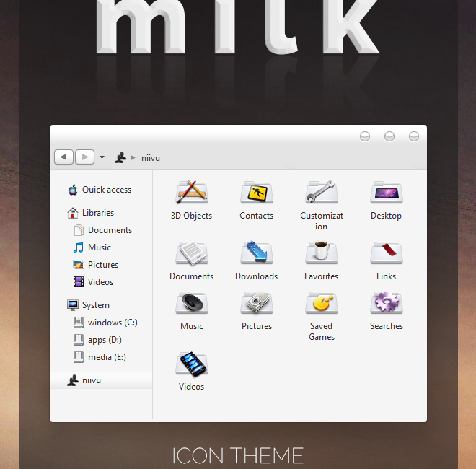The width and height of the screenshot is (476, 469).
Task: Click the "Saved Games" folder label
Action: pyautogui.click(x=322, y=331)
